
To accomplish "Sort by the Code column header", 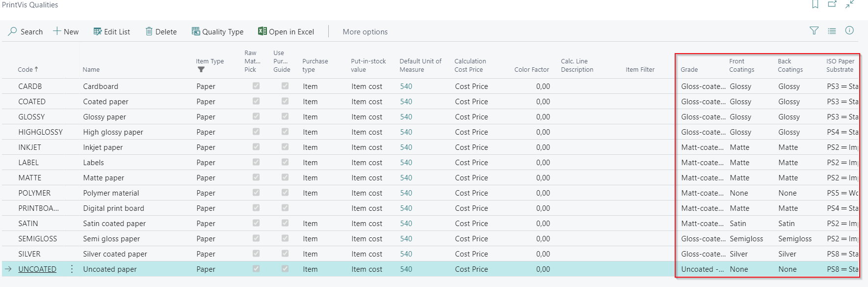I will 27,69.
